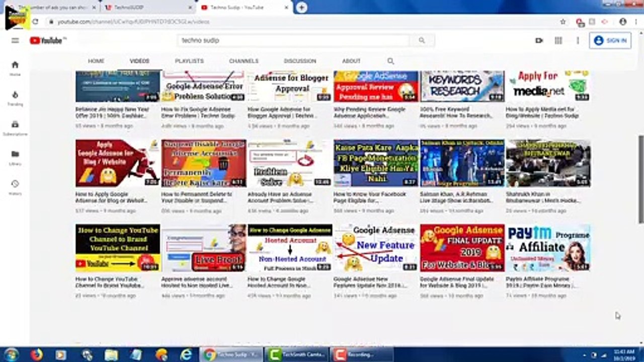Open Problem Solve Adsense account thumbnail
The height and width of the screenshot is (362, 644).
(x=290, y=163)
